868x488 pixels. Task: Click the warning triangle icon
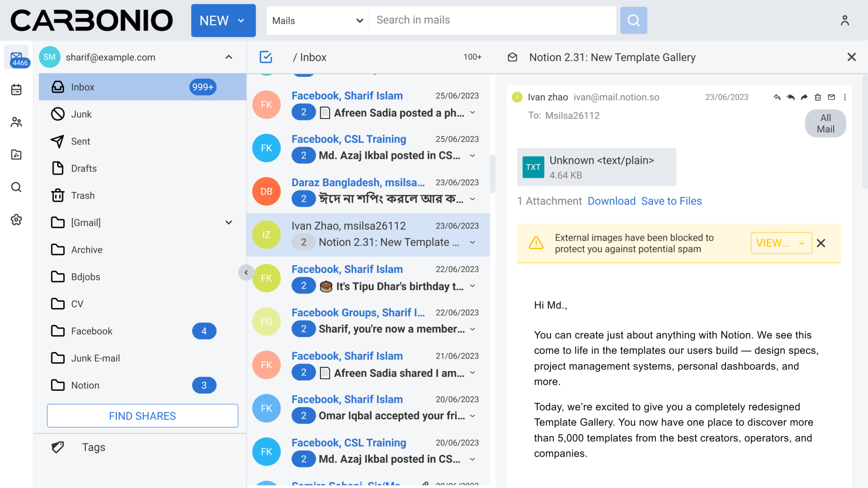tap(536, 243)
